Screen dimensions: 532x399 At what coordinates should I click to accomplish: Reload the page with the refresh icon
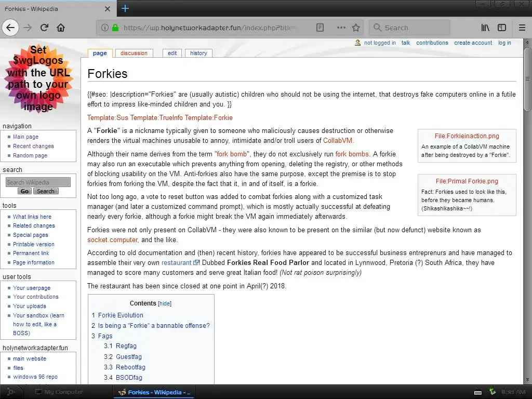point(44,28)
